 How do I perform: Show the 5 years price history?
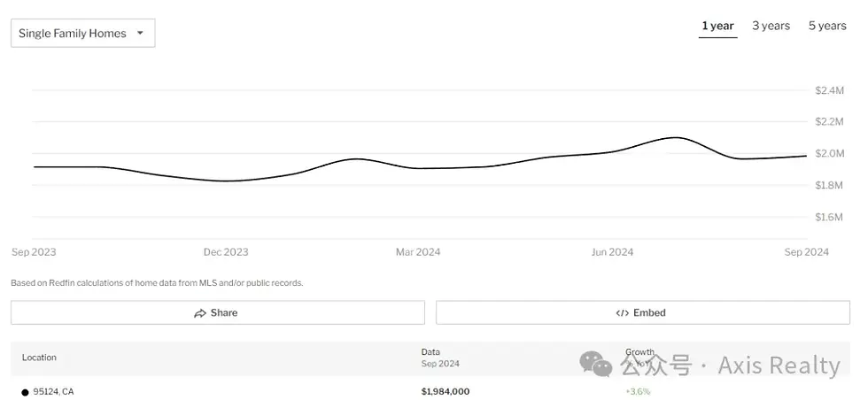click(827, 26)
